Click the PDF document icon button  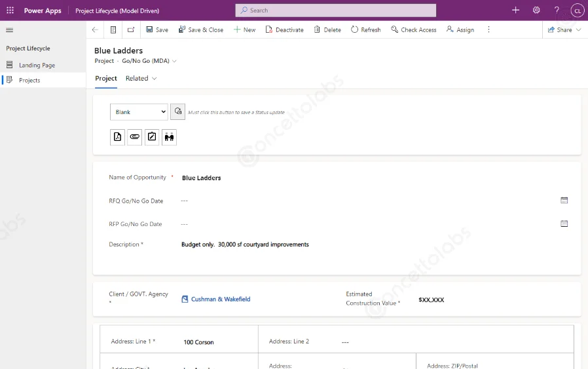point(117,137)
